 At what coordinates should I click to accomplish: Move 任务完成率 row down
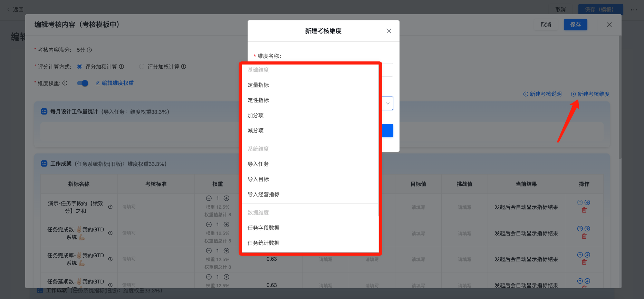click(x=587, y=255)
